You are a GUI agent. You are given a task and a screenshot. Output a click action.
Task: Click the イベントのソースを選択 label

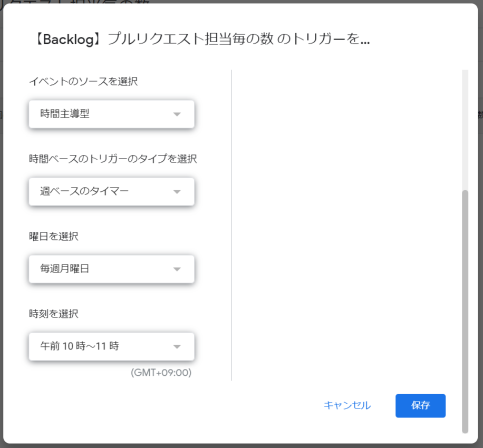83,82
